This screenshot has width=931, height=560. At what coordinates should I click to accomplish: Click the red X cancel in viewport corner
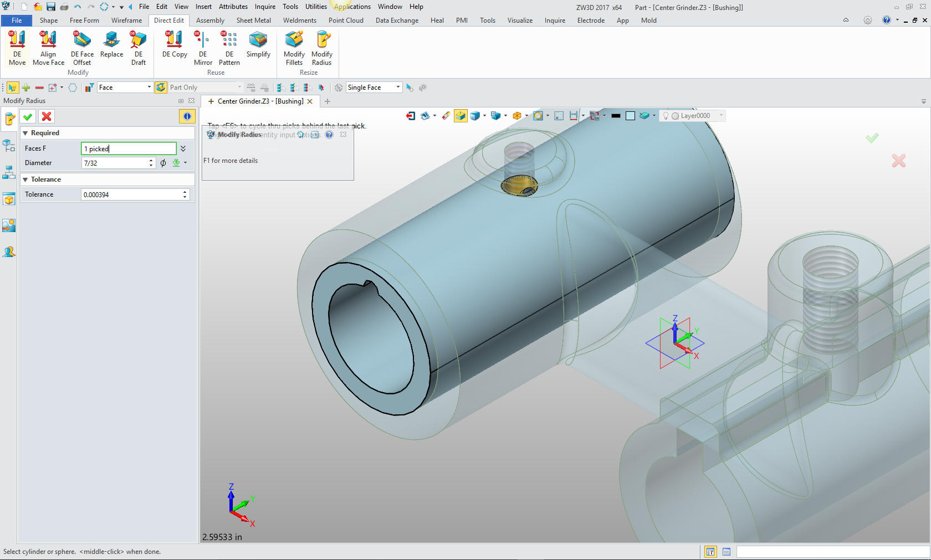tap(899, 161)
